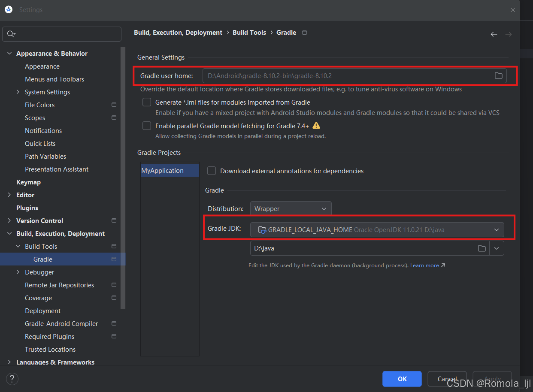Viewport: 533px width, 392px height.
Task: Click project icon beside Coverage
Action: (x=114, y=298)
